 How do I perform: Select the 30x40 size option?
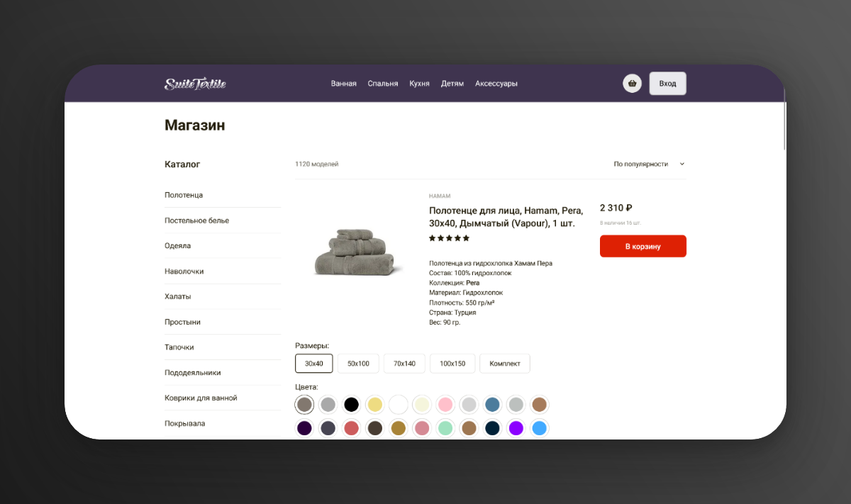[x=314, y=364]
